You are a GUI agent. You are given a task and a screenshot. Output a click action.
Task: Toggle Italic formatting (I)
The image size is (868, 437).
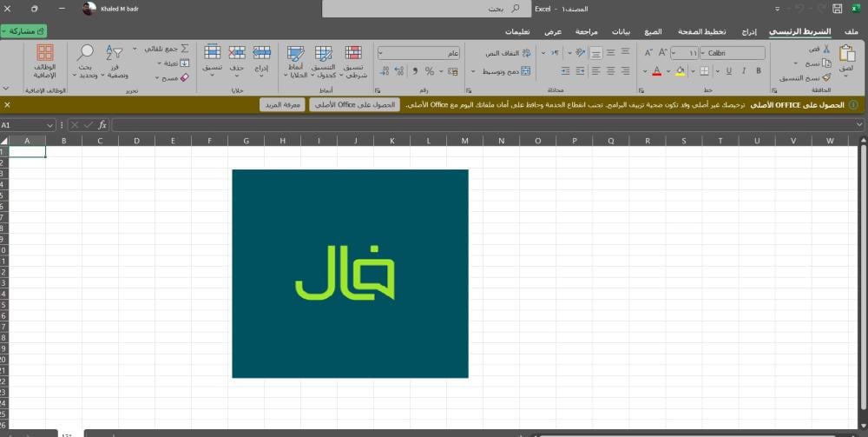tap(744, 71)
